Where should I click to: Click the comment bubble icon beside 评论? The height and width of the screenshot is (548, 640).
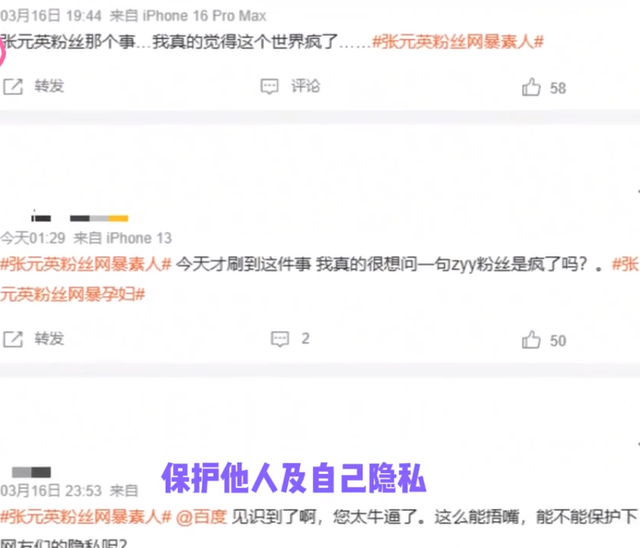(x=269, y=87)
